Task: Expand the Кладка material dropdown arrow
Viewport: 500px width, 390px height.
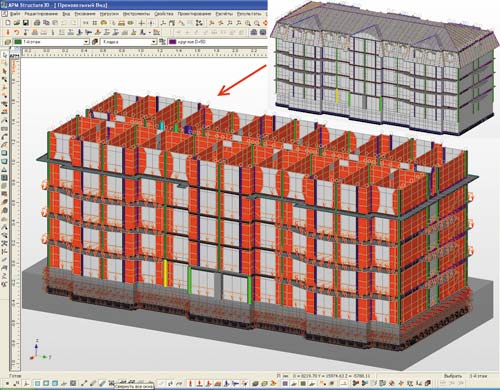Action: 154,42
